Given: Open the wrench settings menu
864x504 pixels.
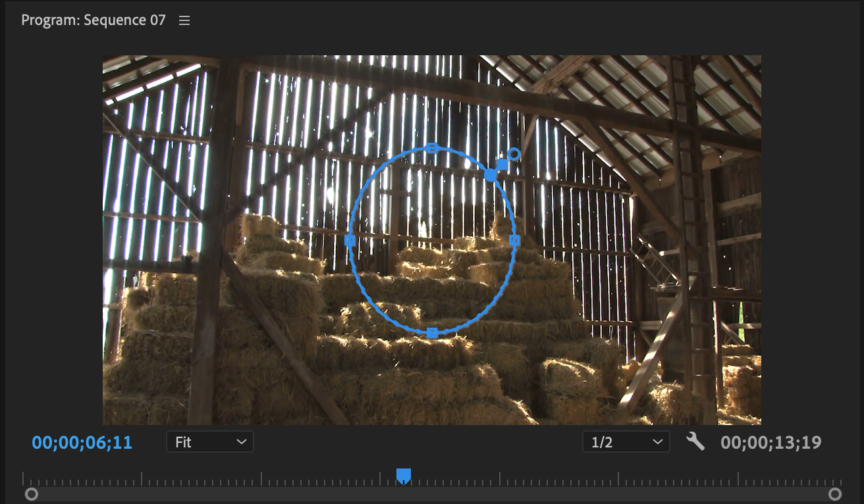Looking at the screenshot, I should [695, 441].
